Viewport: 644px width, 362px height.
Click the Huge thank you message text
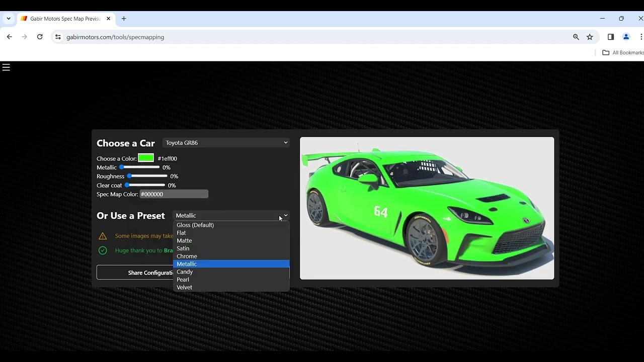pos(144,250)
